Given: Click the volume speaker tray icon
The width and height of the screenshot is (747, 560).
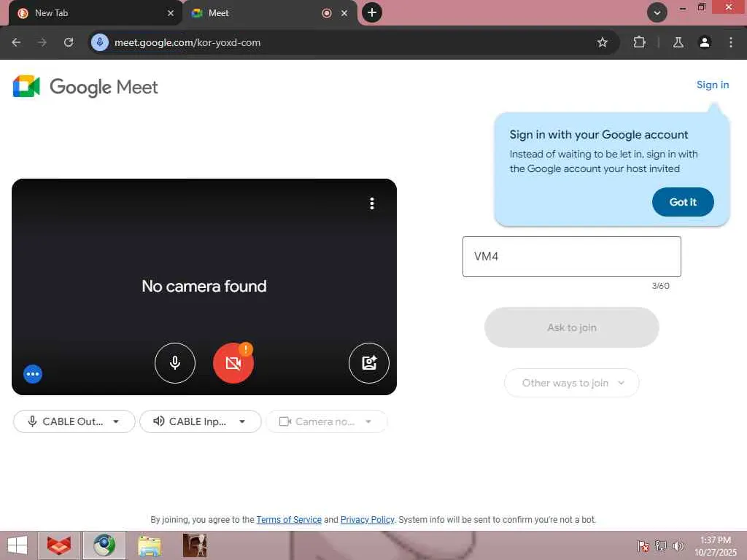Looking at the screenshot, I should click(x=678, y=545).
